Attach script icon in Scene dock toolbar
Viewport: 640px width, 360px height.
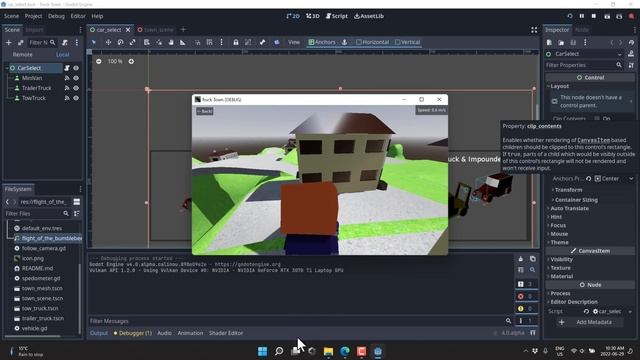(x=64, y=42)
